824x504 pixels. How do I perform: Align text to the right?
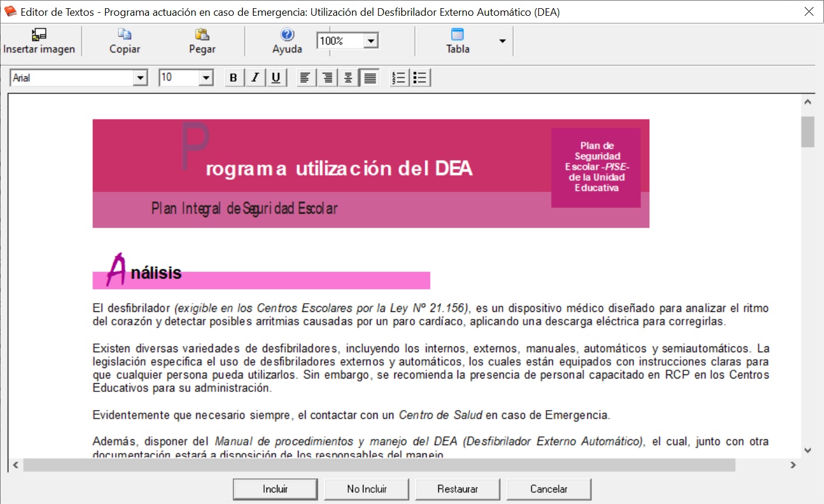coord(327,78)
